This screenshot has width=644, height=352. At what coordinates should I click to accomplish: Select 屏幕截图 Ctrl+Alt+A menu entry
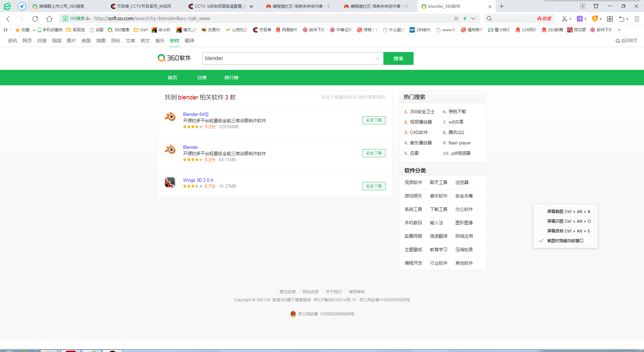click(569, 212)
